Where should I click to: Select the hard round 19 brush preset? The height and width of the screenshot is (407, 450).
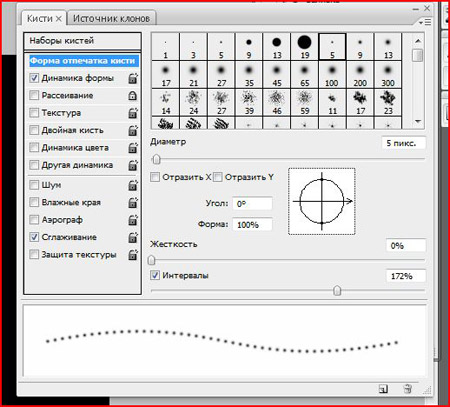coord(304,47)
